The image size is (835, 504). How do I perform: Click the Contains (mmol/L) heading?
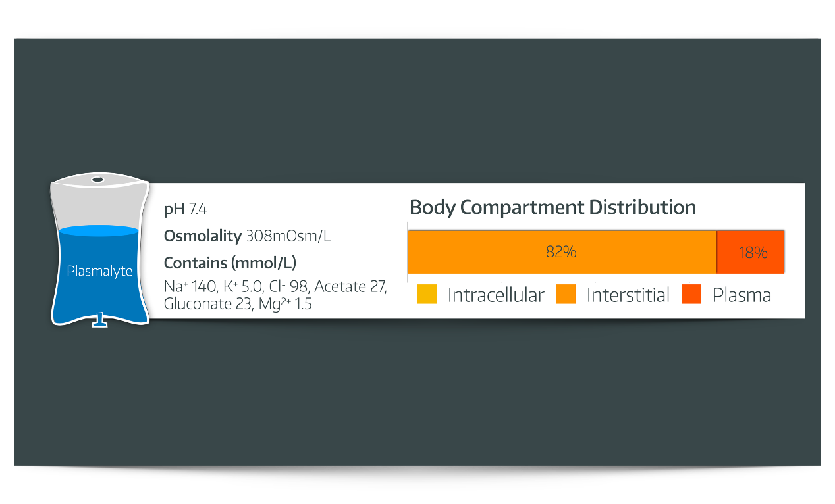point(230,263)
